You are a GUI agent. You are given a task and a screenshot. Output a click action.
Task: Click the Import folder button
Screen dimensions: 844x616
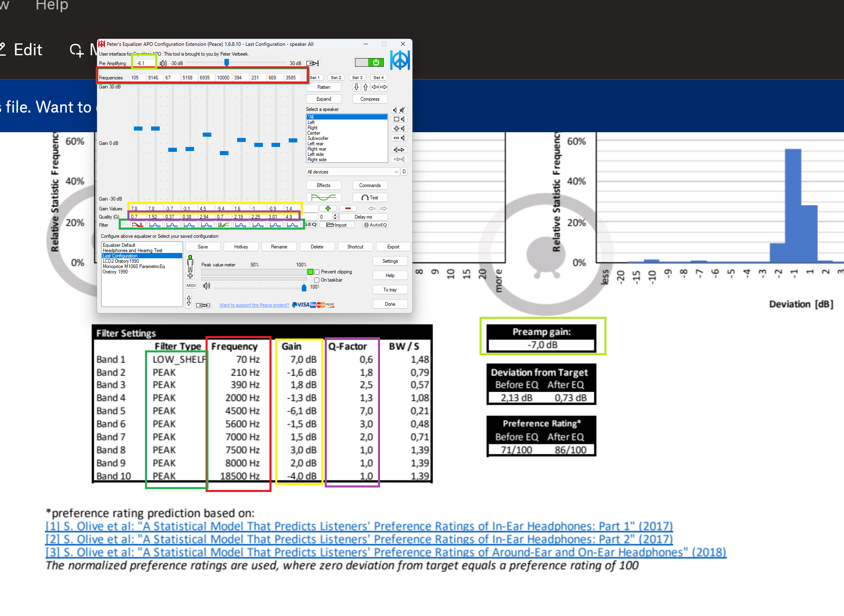(x=337, y=225)
